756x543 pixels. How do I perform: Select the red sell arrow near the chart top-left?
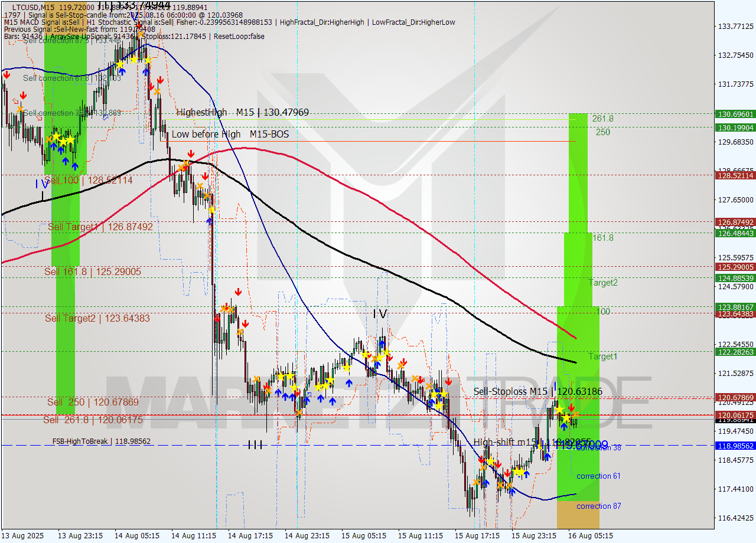pyautogui.click(x=6, y=76)
